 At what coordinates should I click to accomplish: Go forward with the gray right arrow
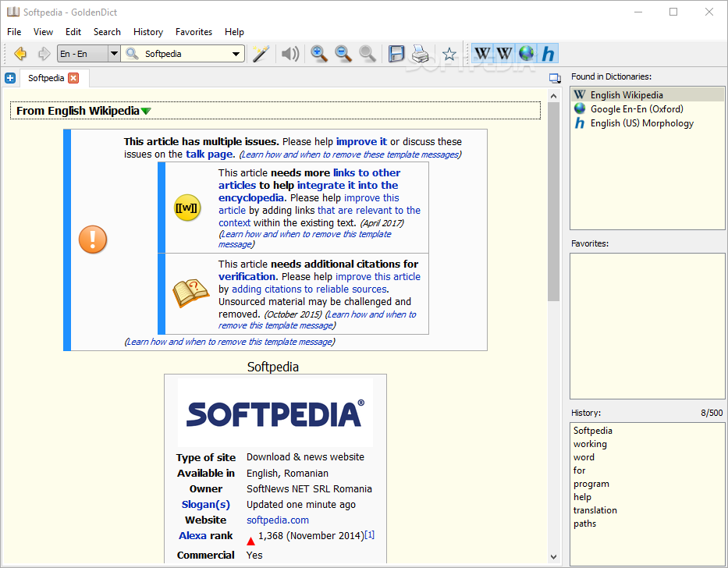pos(44,54)
